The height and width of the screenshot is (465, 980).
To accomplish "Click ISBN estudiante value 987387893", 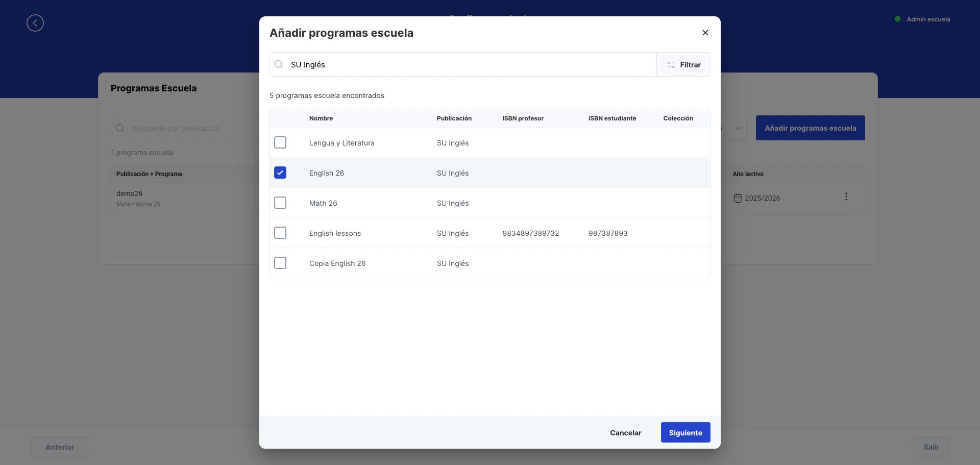I will (608, 233).
